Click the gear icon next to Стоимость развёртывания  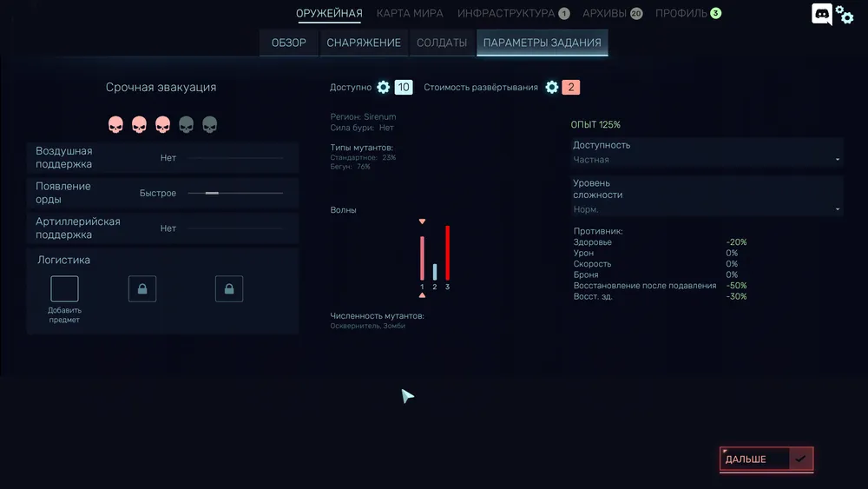click(x=552, y=87)
